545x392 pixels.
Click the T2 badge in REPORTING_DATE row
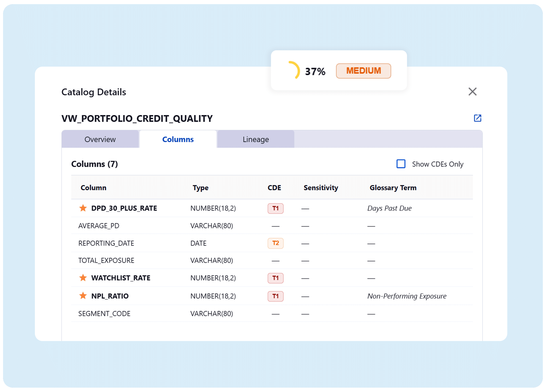point(275,243)
